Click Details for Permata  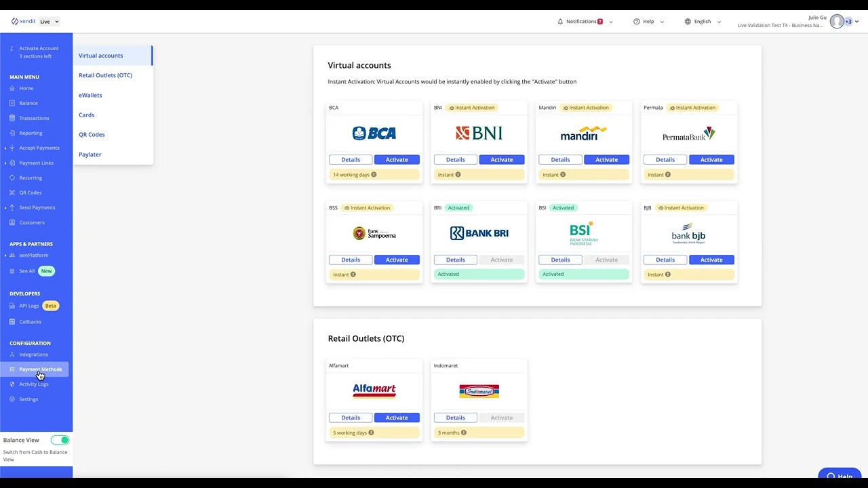[665, 159]
